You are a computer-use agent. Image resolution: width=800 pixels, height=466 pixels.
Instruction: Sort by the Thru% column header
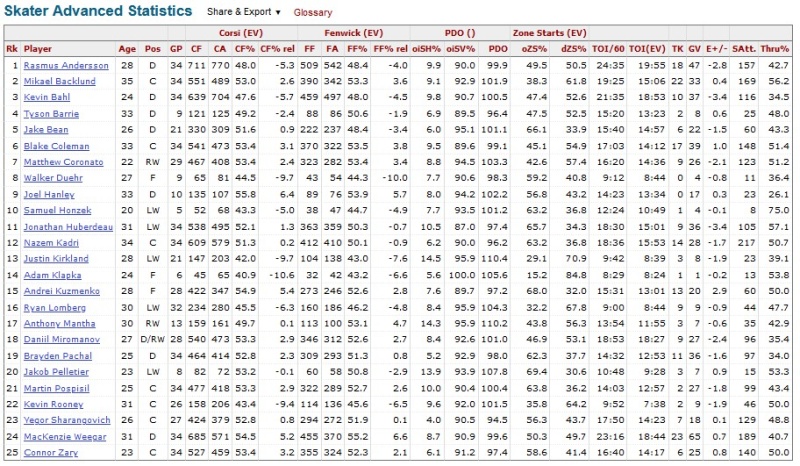click(774, 49)
